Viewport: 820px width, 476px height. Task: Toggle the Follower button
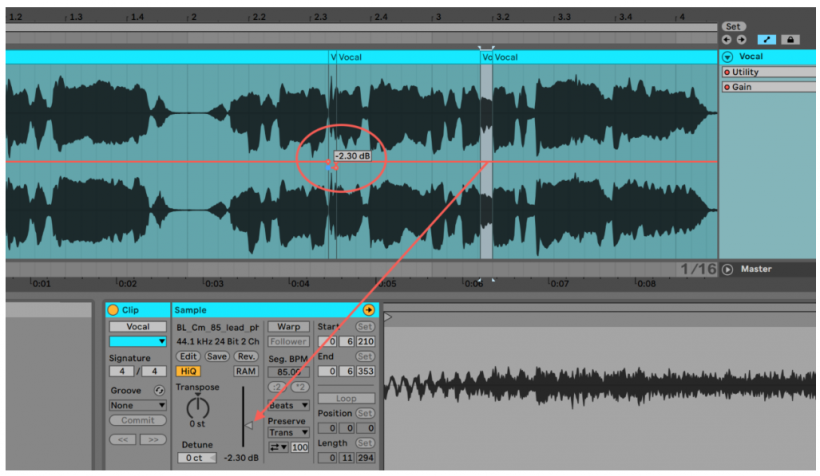pyautogui.click(x=289, y=342)
